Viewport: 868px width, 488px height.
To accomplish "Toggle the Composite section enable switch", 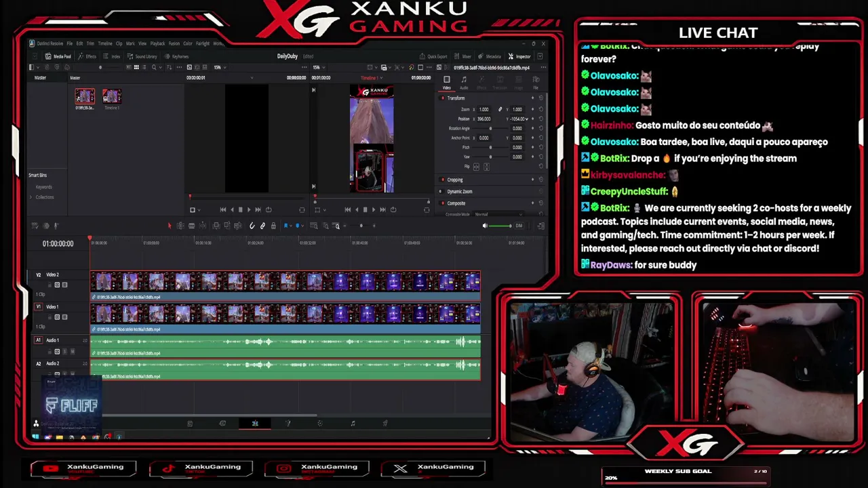I will coord(443,203).
